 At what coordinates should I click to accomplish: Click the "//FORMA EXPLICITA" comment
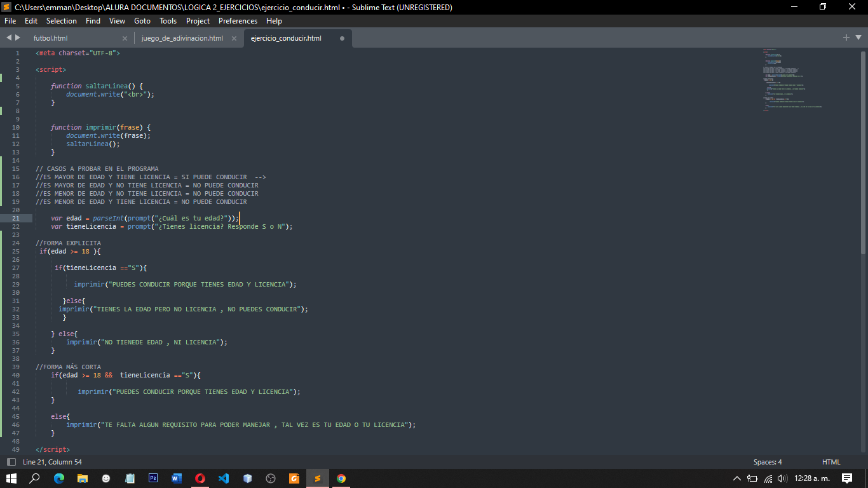click(68, 243)
